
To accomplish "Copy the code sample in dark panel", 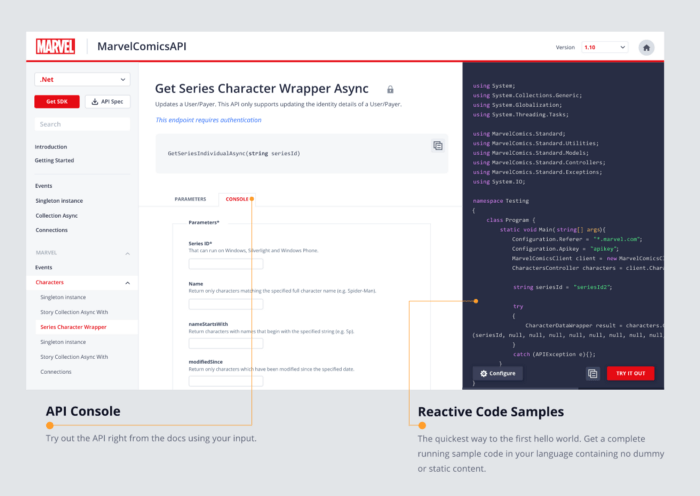I will (592, 373).
